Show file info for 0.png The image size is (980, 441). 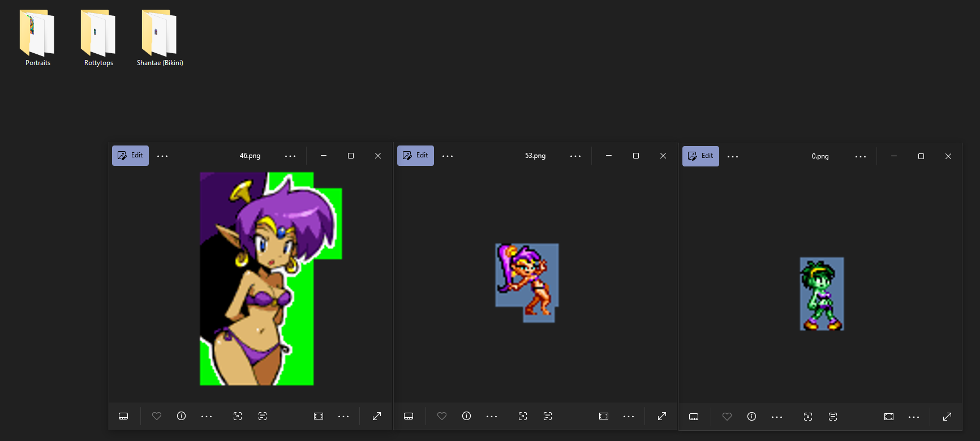pyautogui.click(x=751, y=417)
